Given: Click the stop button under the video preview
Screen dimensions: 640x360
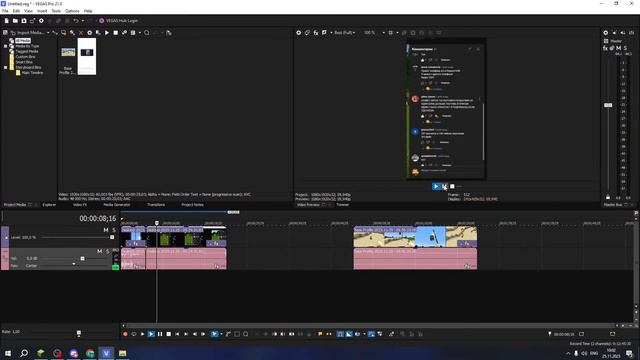Looking at the screenshot, I should [452, 187].
